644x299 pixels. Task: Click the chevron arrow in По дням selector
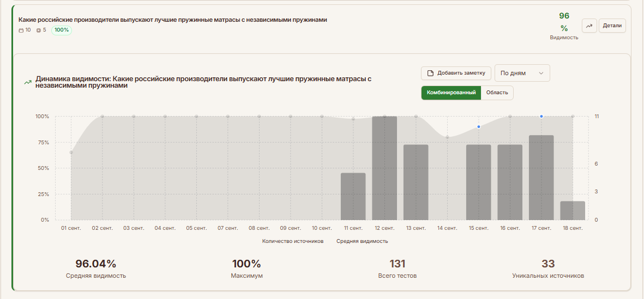pos(541,73)
